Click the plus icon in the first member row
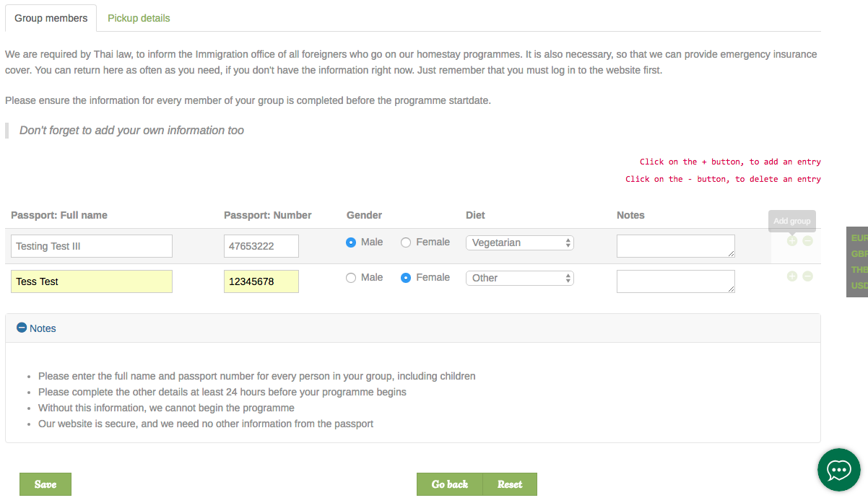868x503 pixels. coord(792,241)
